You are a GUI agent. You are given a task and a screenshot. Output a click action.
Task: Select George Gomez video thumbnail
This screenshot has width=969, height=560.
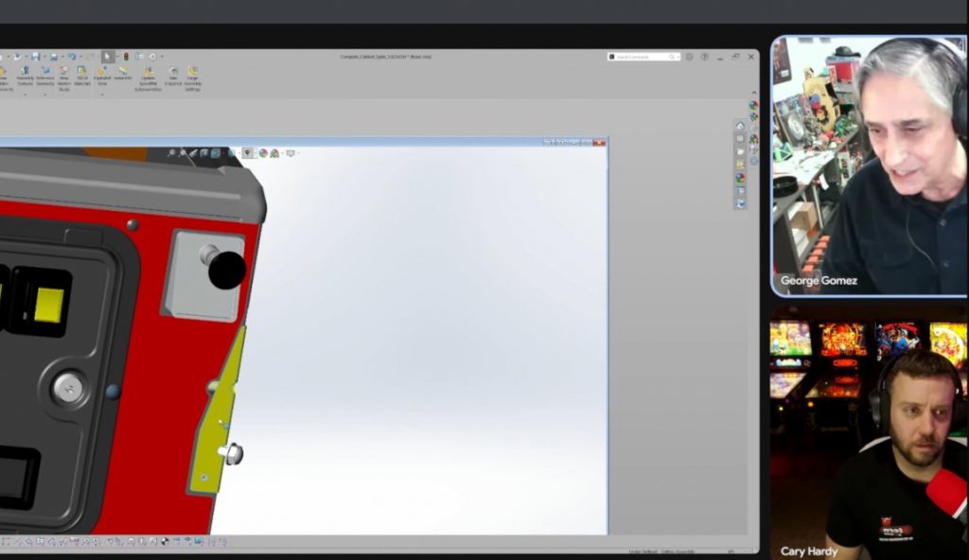click(869, 166)
